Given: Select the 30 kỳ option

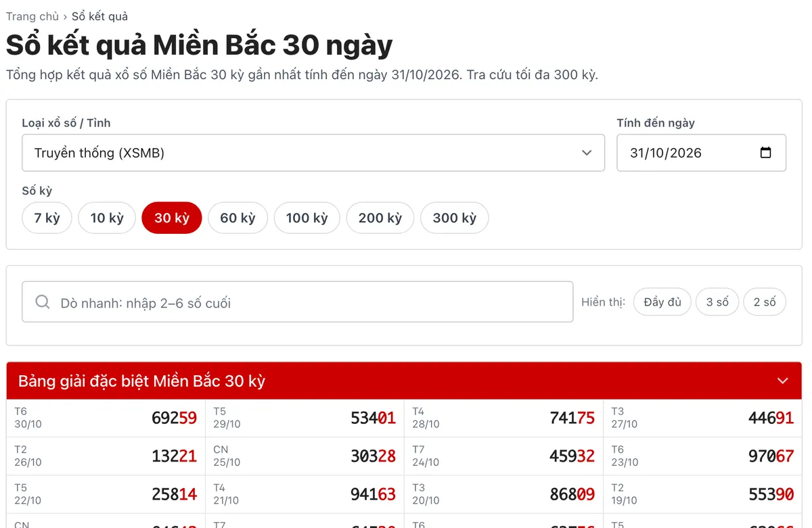Looking at the screenshot, I should coord(172,218).
